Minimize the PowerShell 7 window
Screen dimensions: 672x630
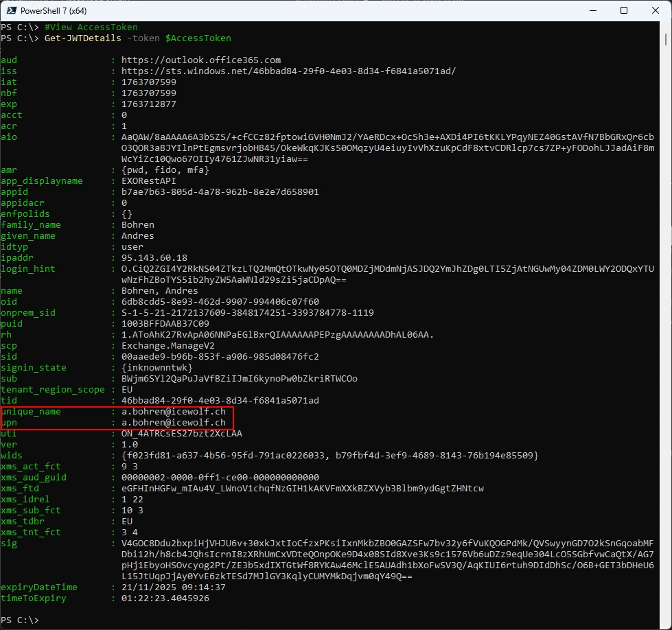(x=591, y=10)
